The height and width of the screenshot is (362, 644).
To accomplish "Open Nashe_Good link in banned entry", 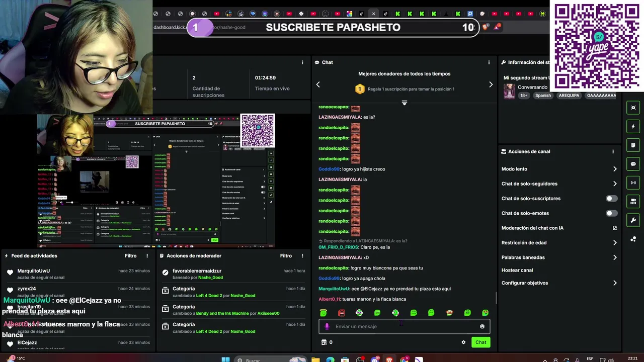I will (x=210, y=278).
